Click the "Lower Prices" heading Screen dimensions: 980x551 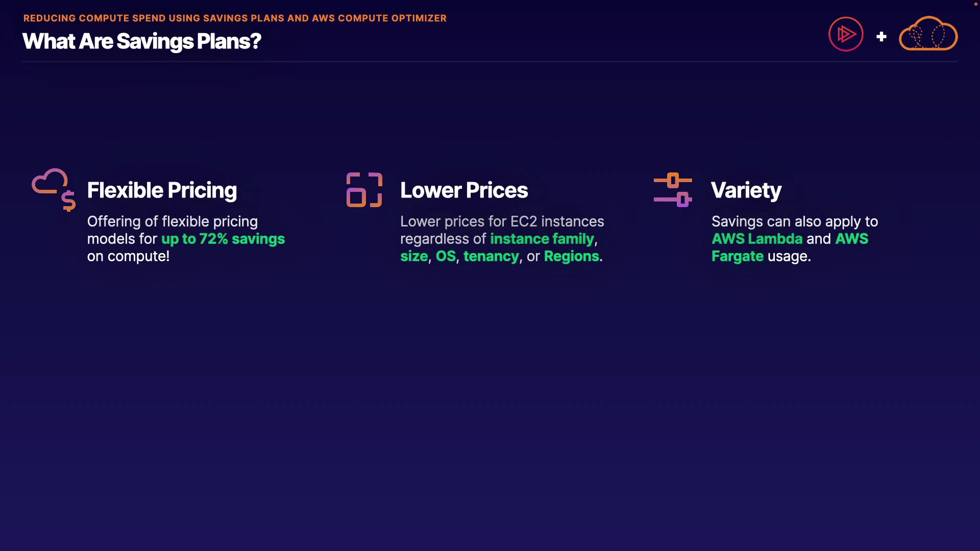pyautogui.click(x=464, y=190)
